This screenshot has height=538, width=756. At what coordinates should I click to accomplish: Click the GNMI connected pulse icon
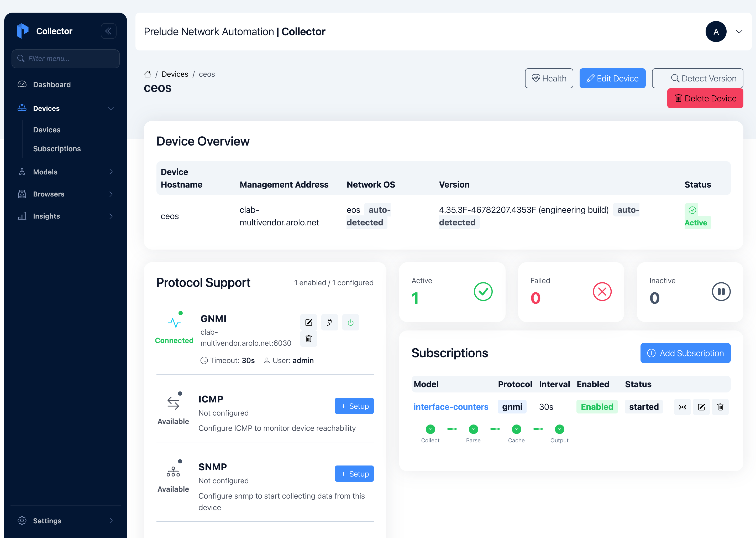point(174,322)
